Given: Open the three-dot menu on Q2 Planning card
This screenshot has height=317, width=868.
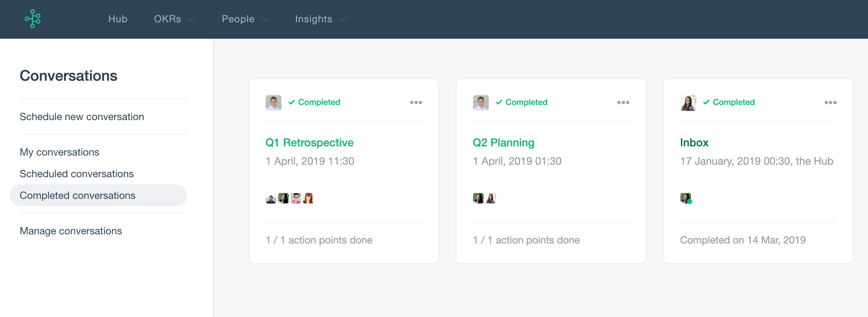Looking at the screenshot, I should (623, 102).
